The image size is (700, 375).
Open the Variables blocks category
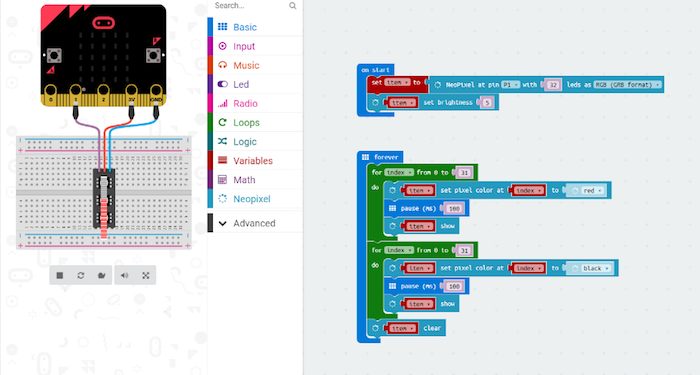click(x=255, y=161)
